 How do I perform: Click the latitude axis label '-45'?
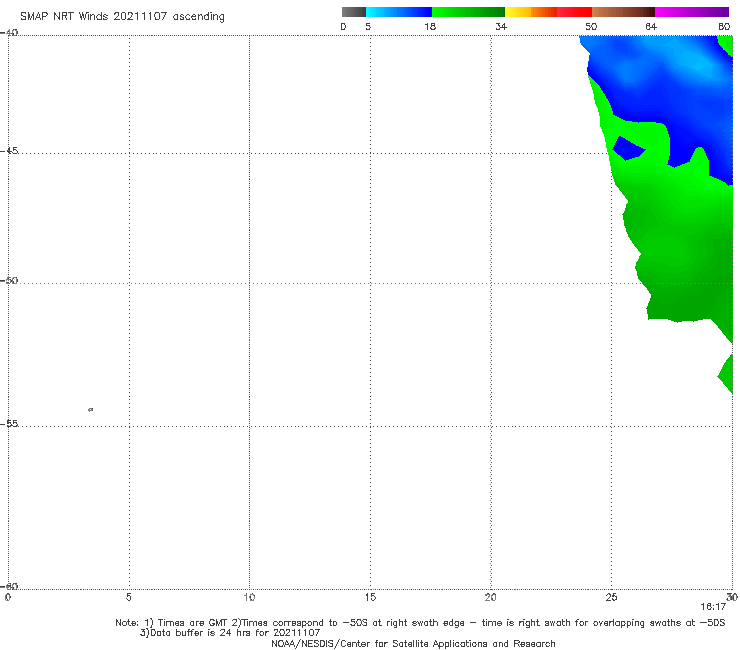(x=9, y=151)
